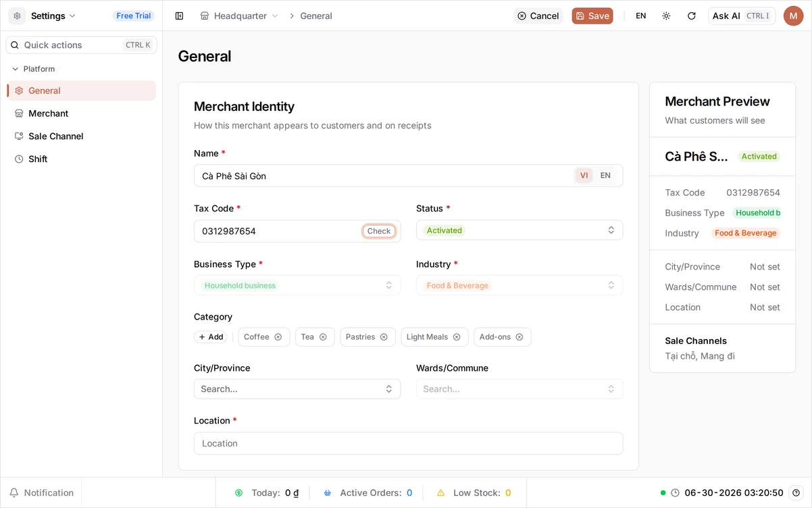812x508 pixels.
Task: Click the refresh icon in top bar
Action: [x=691, y=16]
